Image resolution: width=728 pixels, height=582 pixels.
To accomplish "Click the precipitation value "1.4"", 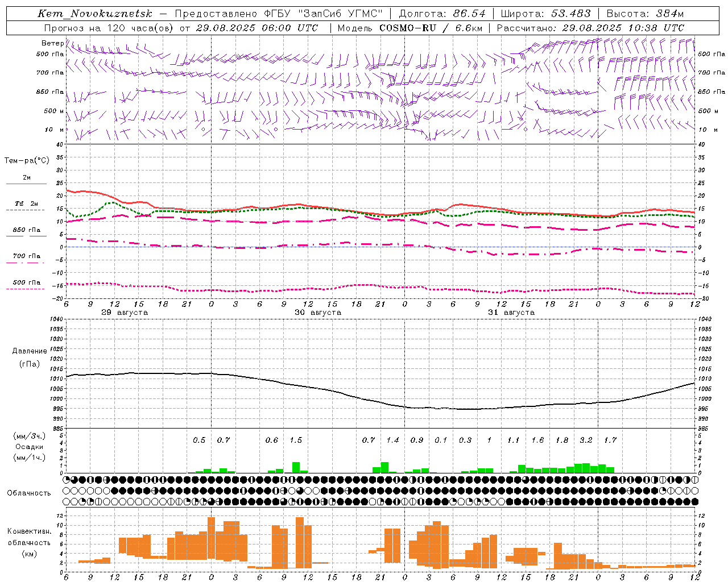I will pos(392,440).
